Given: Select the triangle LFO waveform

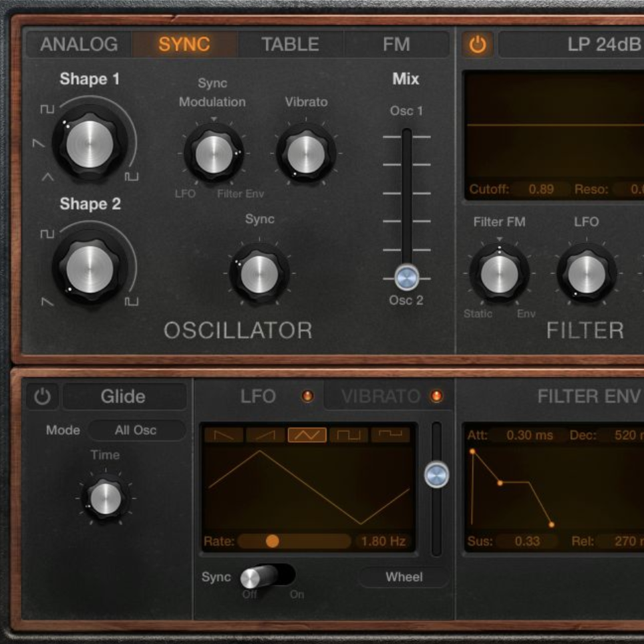Looking at the screenshot, I should pyautogui.click(x=307, y=435).
